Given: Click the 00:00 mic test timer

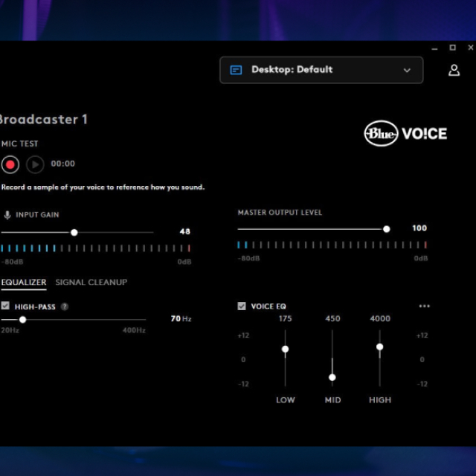Looking at the screenshot, I should click(62, 164).
